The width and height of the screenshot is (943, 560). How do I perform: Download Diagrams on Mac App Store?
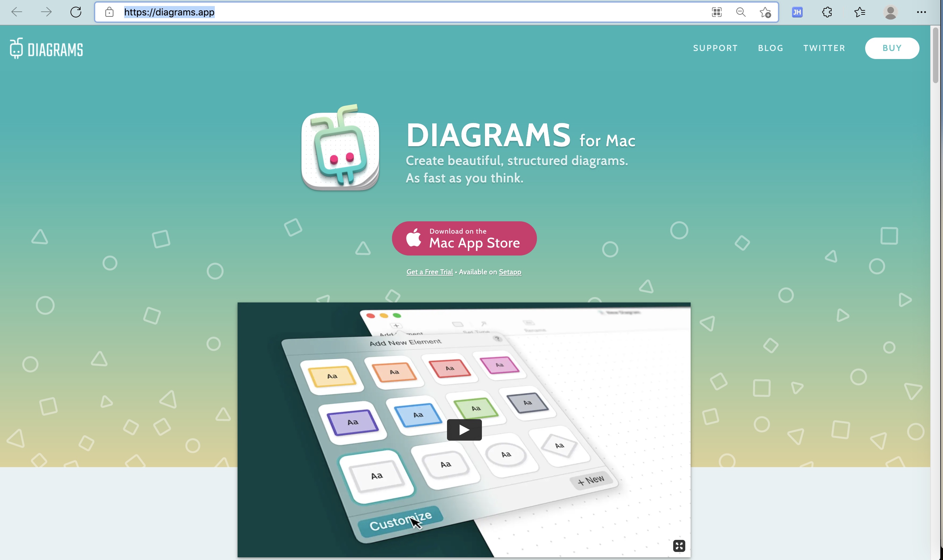coord(464,238)
